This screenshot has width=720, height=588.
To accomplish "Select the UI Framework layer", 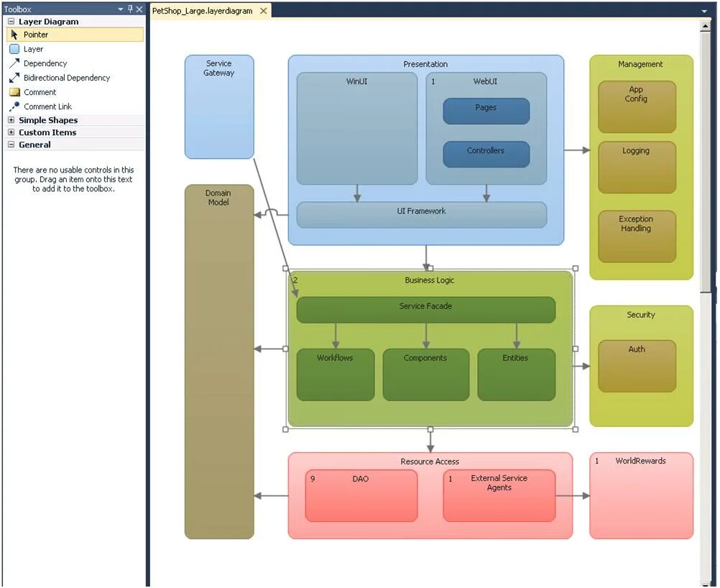I will tap(422, 215).
